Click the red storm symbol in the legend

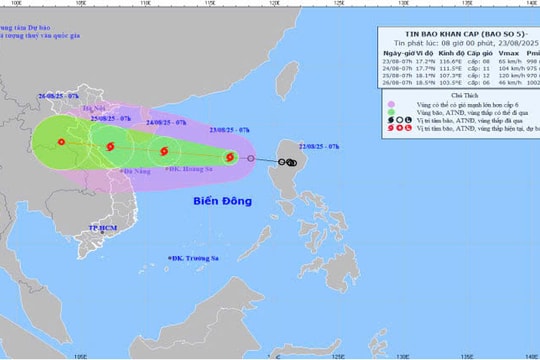point(391,128)
